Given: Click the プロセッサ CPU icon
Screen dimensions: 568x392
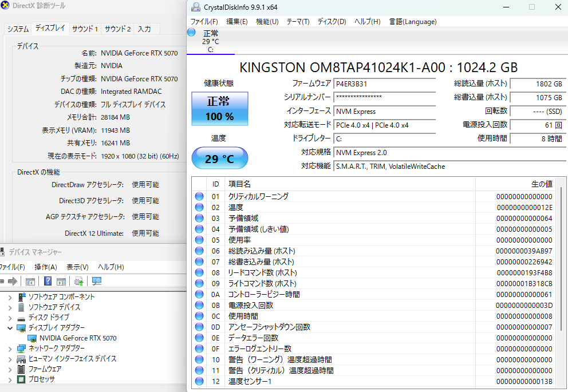Looking at the screenshot, I should (21, 379).
